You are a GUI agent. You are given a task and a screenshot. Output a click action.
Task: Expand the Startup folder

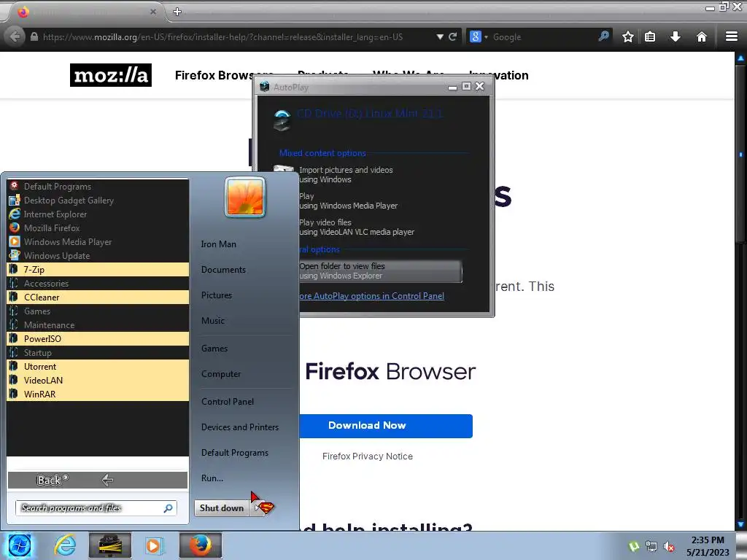tap(98, 352)
